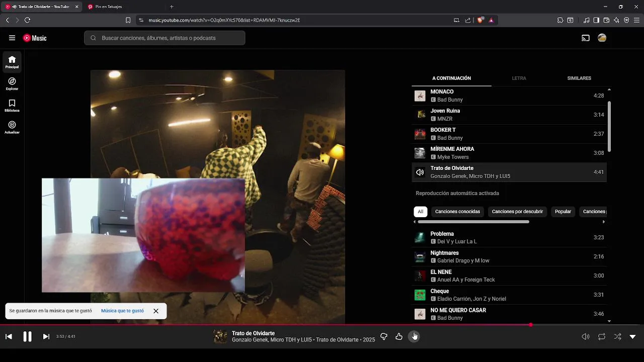Open browser media control music-note icon

(587, 20)
